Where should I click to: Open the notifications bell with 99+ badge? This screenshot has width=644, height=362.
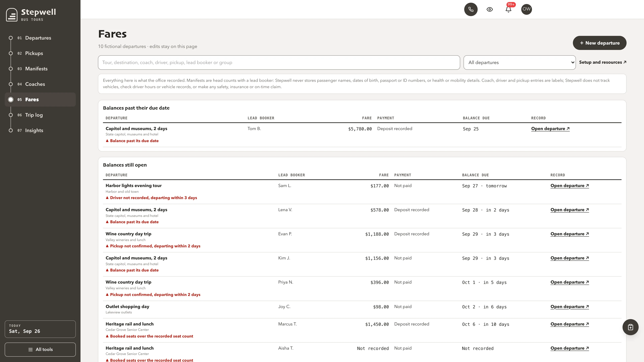coord(508,10)
